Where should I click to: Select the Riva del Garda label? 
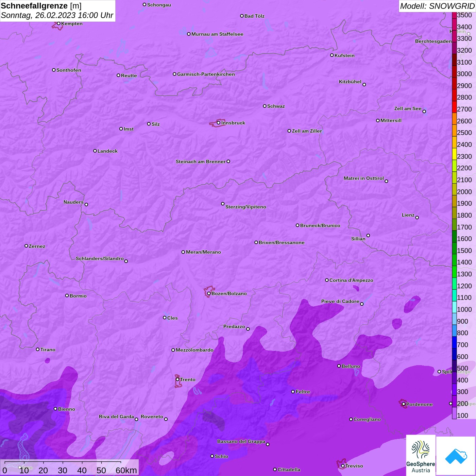pyautogui.click(x=116, y=417)
